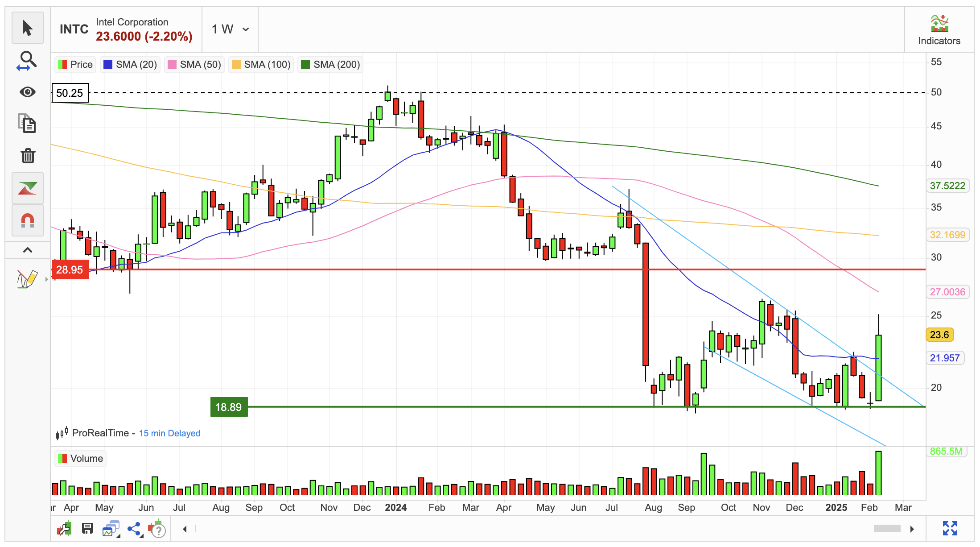Viewport: 980px width, 547px height.
Task: Toggle the SMA (200) legend item
Action: click(330, 65)
